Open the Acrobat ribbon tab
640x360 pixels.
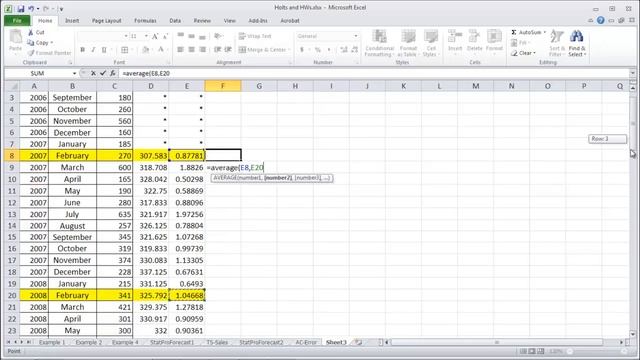coord(290,20)
